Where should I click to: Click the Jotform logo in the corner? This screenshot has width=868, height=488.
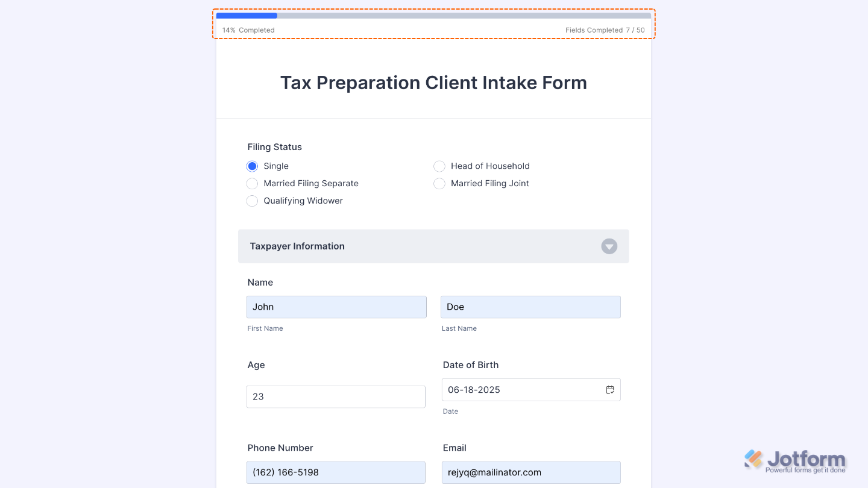click(x=797, y=459)
